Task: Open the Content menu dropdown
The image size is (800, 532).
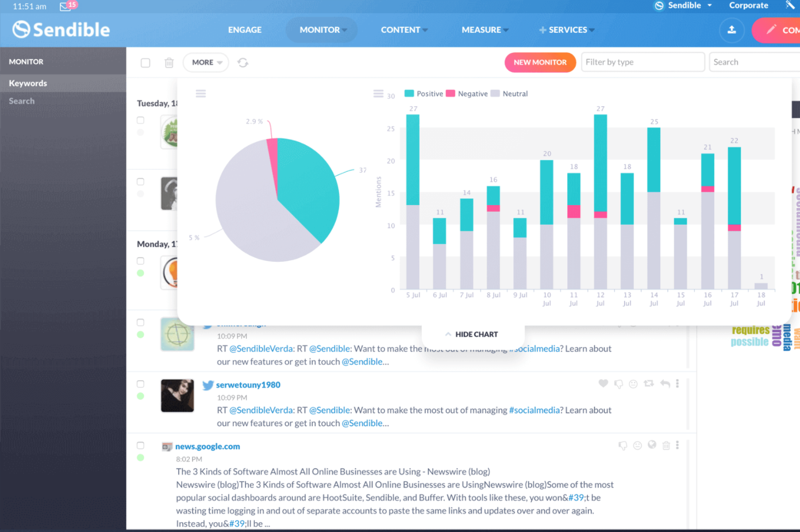Action: (x=404, y=30)
